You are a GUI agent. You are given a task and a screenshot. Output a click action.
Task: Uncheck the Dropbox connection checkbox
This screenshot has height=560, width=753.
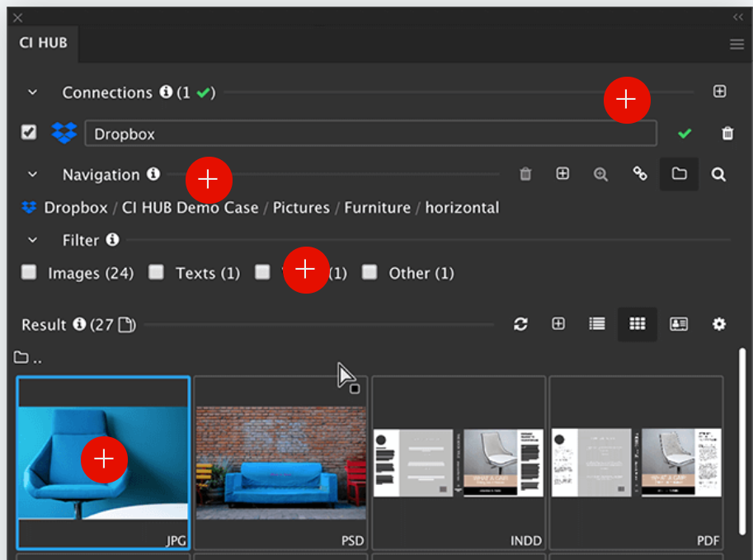(x=29, y=132)
